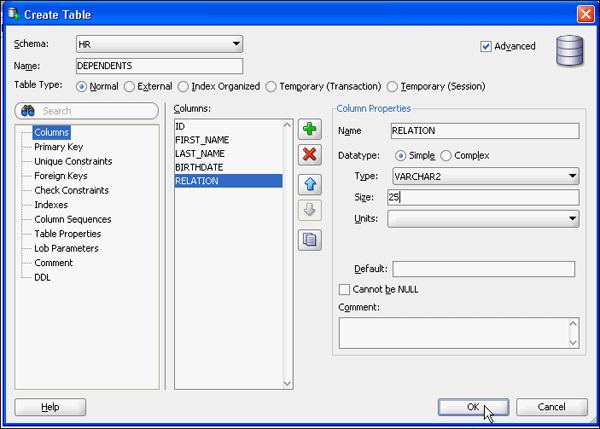Click the Create Table title bar icon
600x429 pixels.
[x=14, y=14]
